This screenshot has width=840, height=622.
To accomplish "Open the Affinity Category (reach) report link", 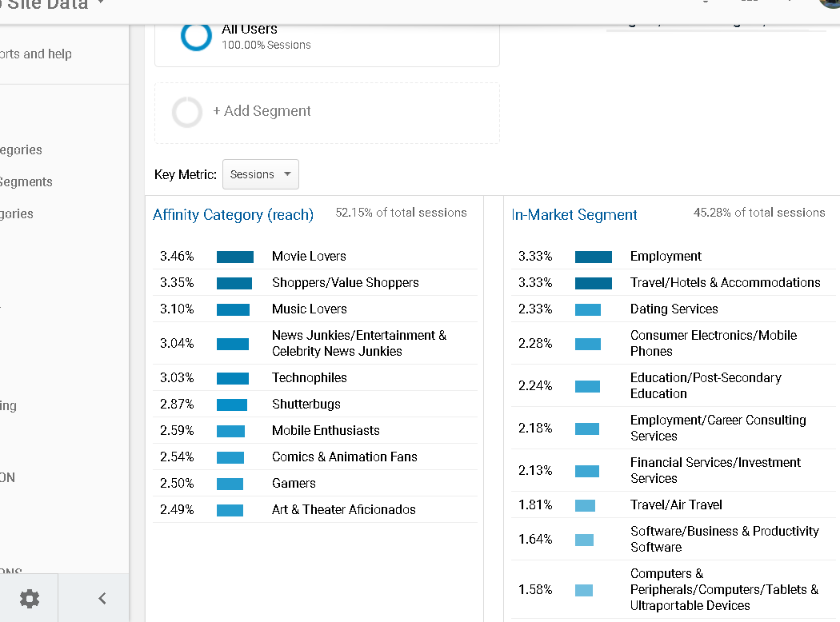I will tap(233, 214).
